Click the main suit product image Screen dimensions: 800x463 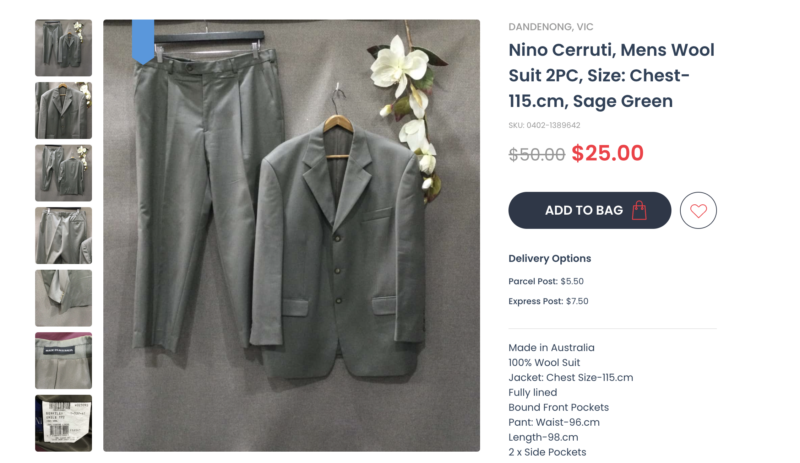pyautogui.click(x=291, y=235)
